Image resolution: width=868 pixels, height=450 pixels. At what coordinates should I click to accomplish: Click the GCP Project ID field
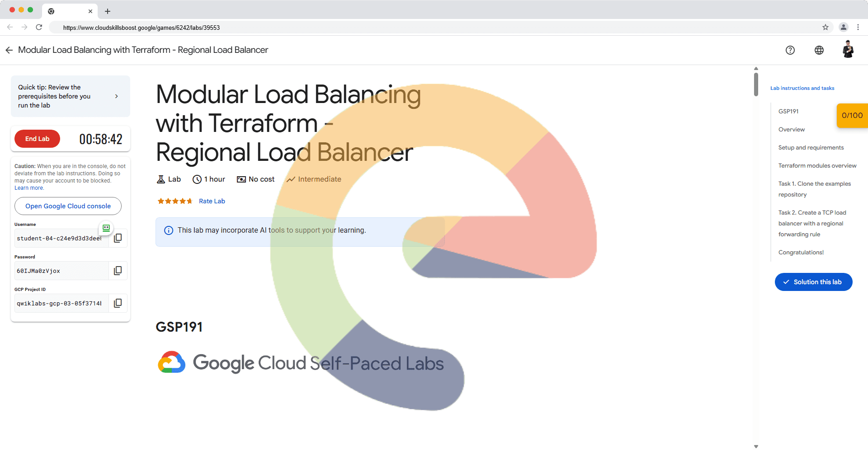tap(61, 303)
